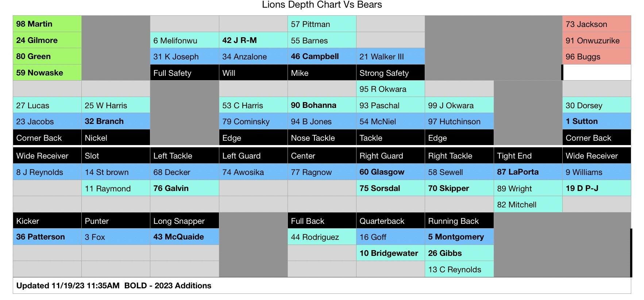Select the 14 St brown cell

coord(116,172)
